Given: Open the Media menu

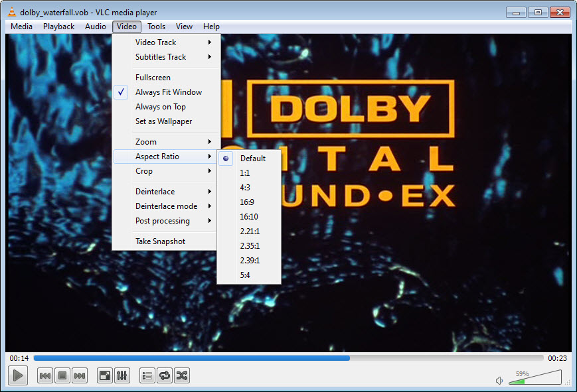Looking at the screenshot, I should [x=21, y=27].
